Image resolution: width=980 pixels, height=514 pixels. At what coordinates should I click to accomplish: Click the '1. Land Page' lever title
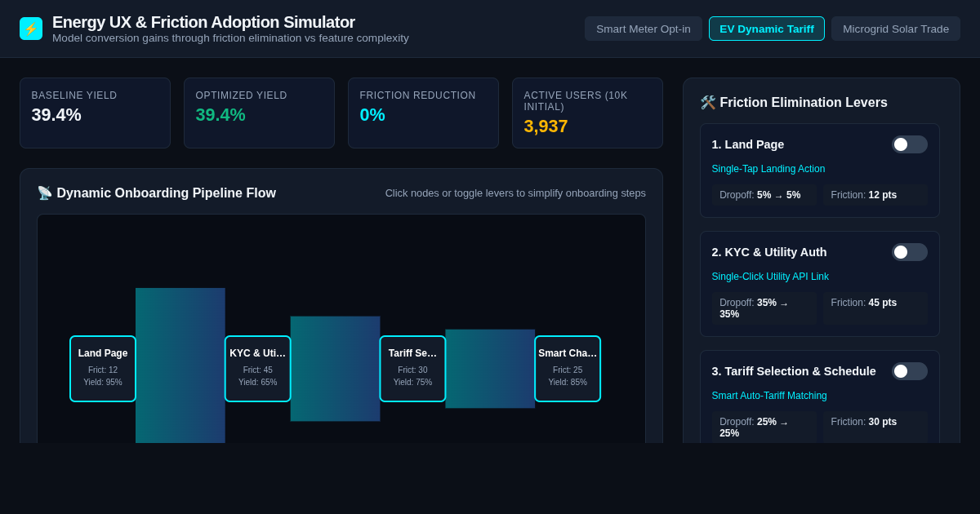click(748, 144)
